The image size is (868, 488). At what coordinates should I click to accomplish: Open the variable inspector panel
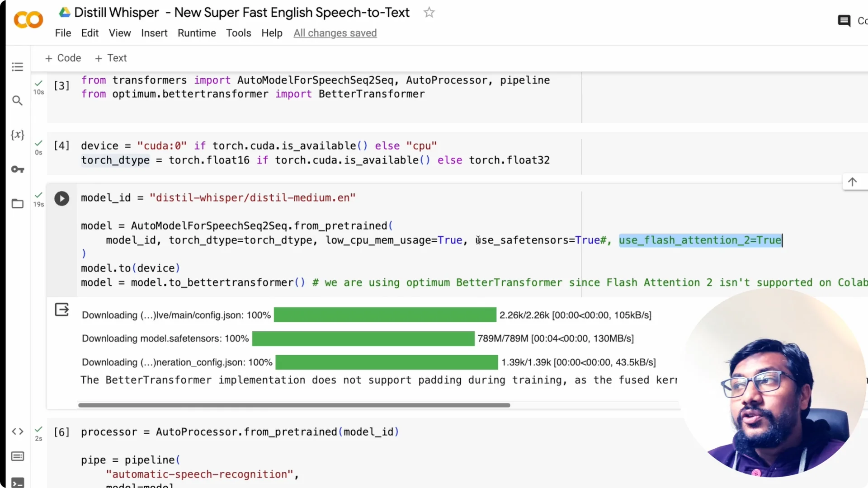coord(17,134)
